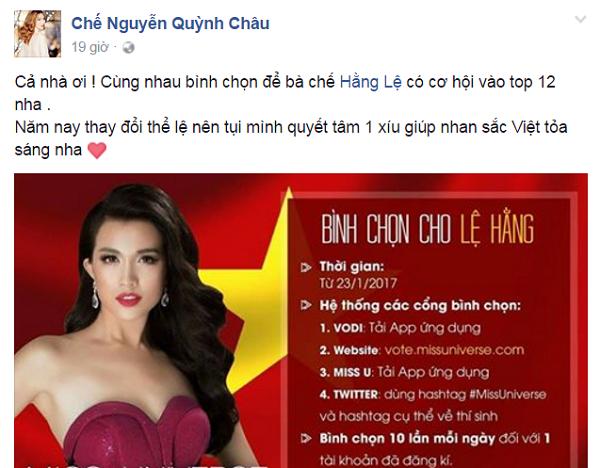Click the VODI Tải App ứng dụng line

[400, 328]
